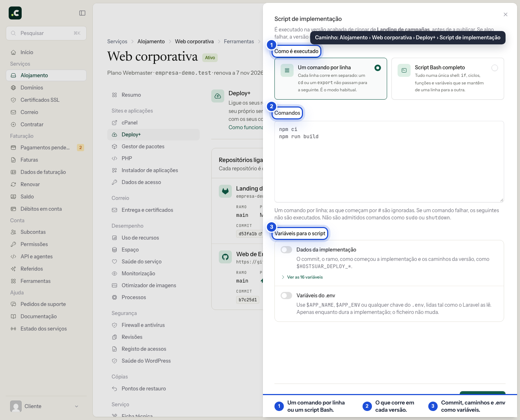The image size is (520, 420).
Task: Toggle the sidebar collapse icon
Action: [x=82, y=13]
